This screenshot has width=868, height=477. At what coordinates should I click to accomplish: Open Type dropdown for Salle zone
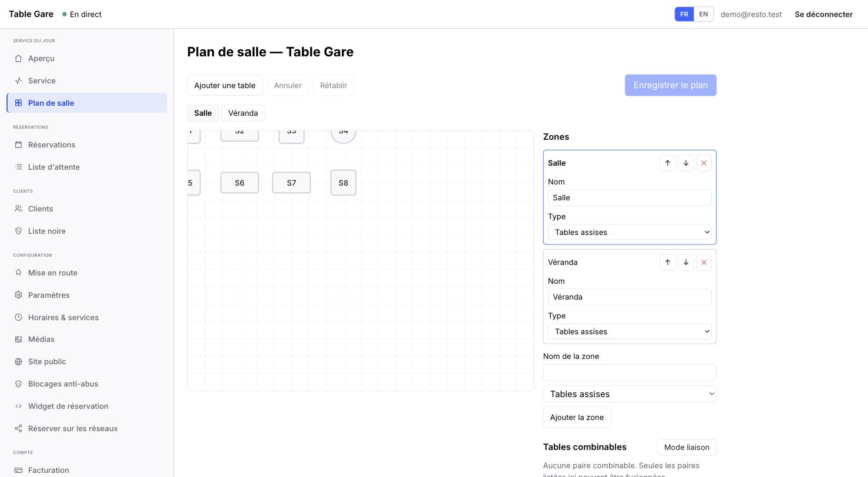click(x=630, y=233)
